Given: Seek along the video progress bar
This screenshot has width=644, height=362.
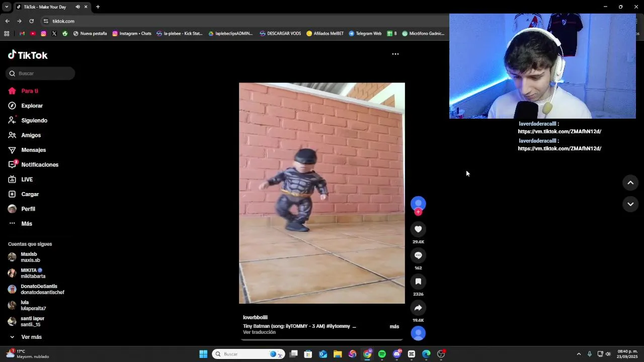Looking at the screenshot, I should coord(322,340).
